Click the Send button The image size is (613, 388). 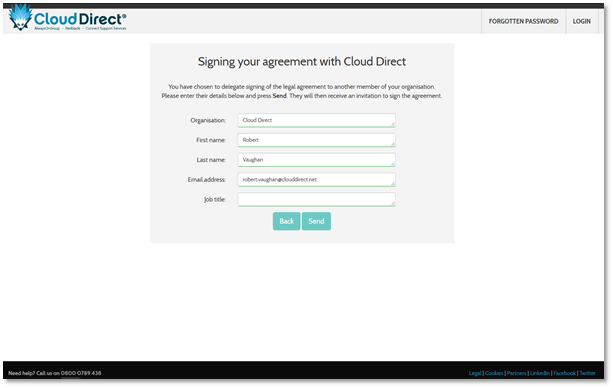click(x=316, y=221)
